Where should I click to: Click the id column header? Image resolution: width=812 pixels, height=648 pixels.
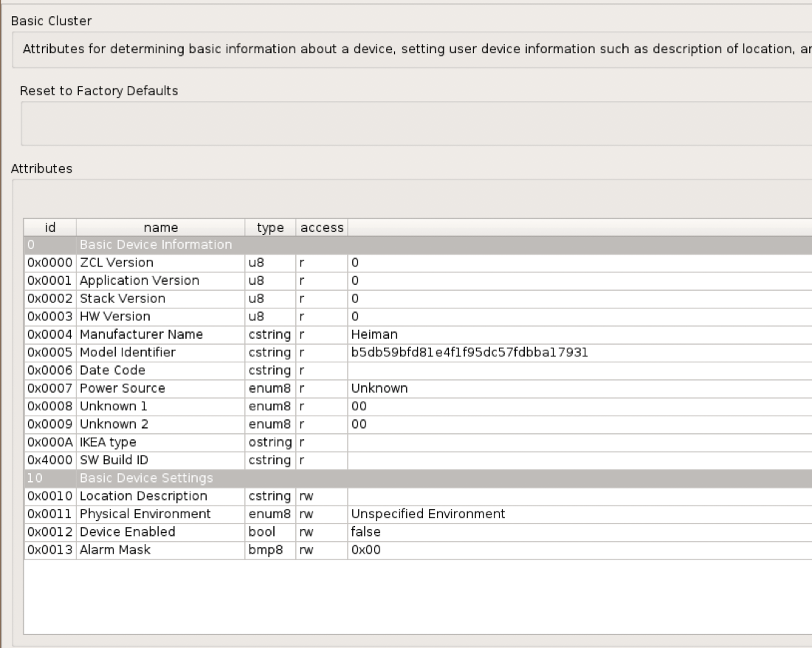point(50,228)
